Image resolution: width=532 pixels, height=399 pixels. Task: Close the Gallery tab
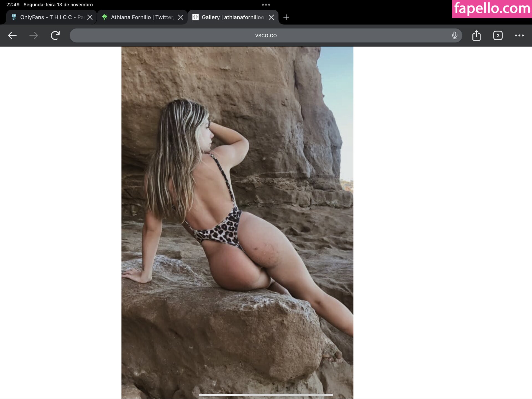point(271,17)
